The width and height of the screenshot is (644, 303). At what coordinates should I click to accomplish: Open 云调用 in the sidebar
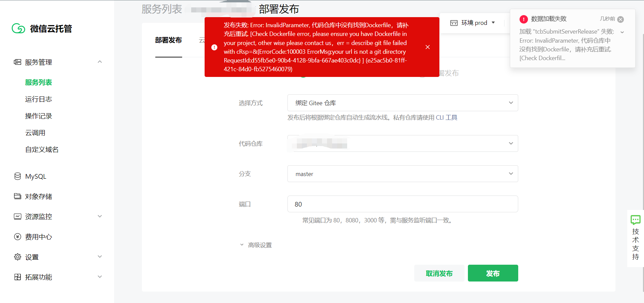click(35, 133)
